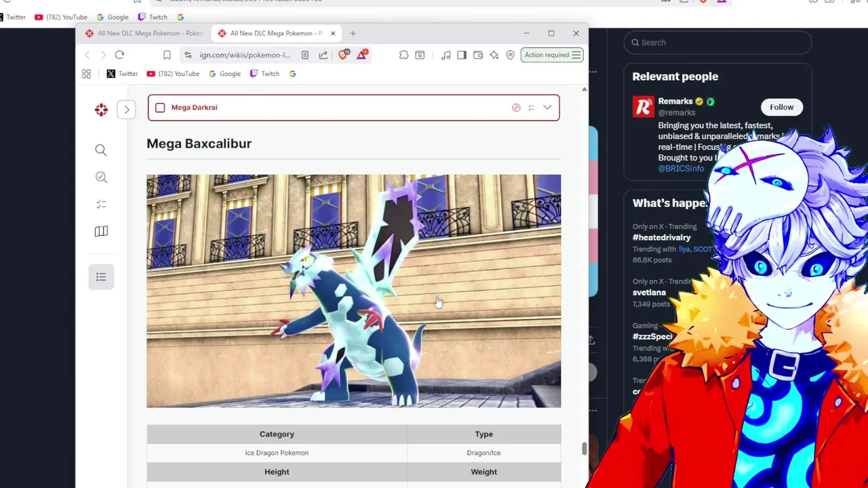Open (782) YouTube bookmark in background window
Screen dimensions: 868x488
point(61,17)
